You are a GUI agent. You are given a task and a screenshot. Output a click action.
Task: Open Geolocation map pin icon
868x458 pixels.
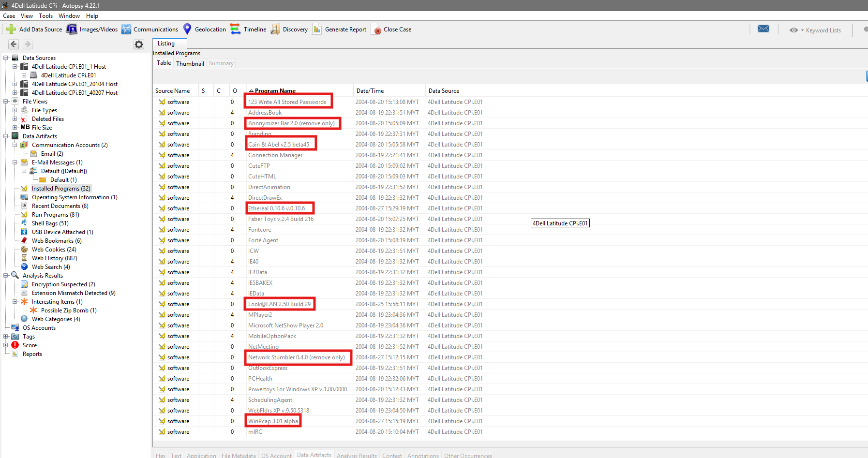point(187,30)
